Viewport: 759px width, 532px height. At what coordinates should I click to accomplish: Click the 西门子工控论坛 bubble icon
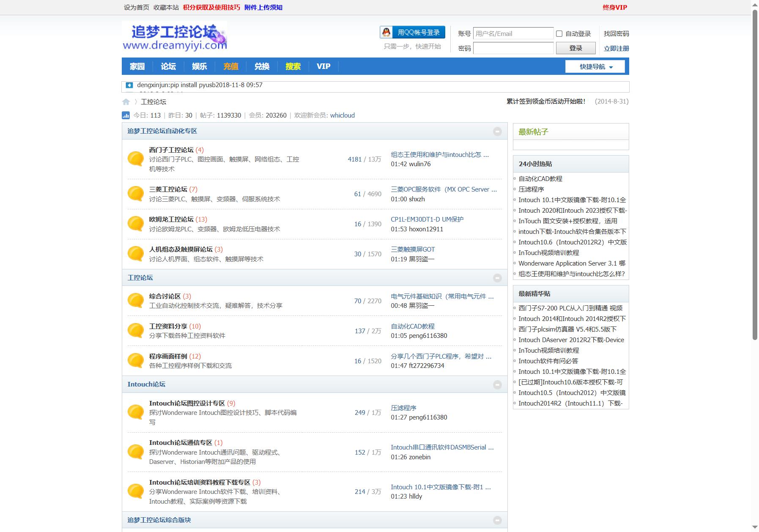pyautogui.click(x=136, y=159)
